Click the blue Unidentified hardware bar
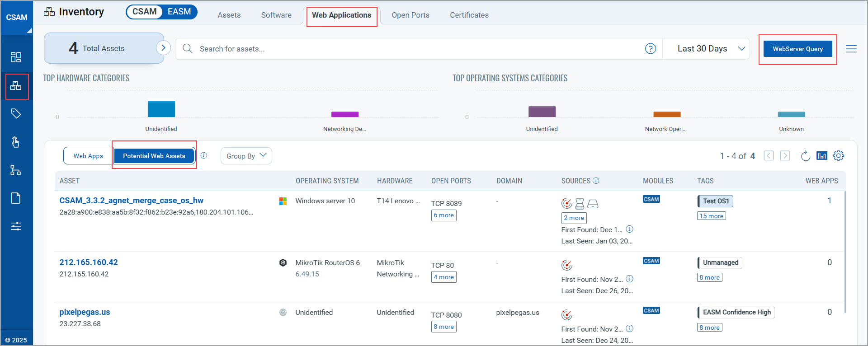The width and height of the screenshot is (868, 346). click(x=161, y=109)
